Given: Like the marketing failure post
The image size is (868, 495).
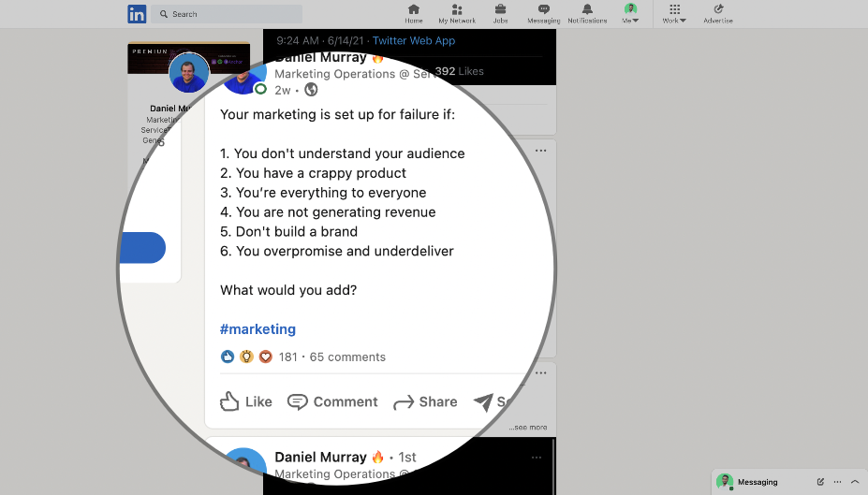Looking at the screenshot, I should pyautogui.click(x=246, y=402).
